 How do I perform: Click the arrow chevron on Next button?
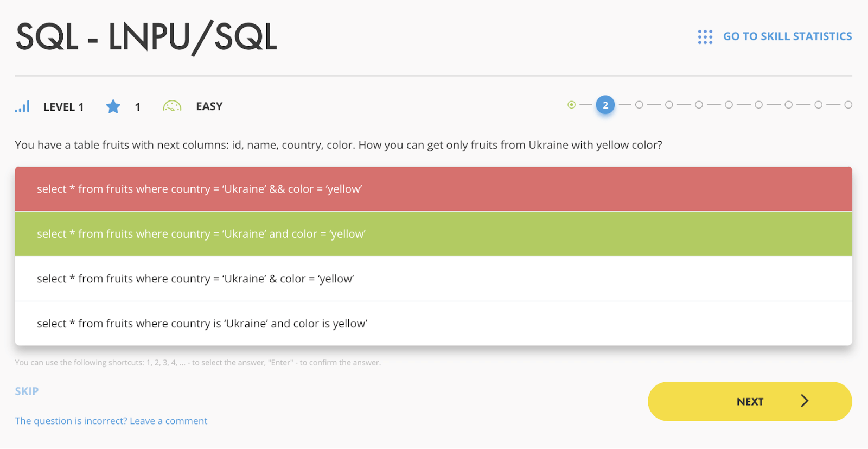pos(805,401)
